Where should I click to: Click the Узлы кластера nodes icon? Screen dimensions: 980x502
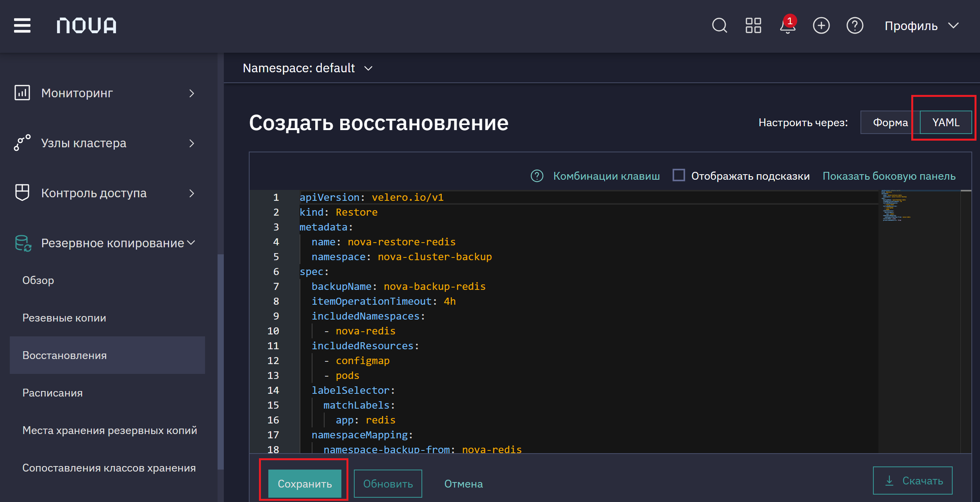click(22, 143)
